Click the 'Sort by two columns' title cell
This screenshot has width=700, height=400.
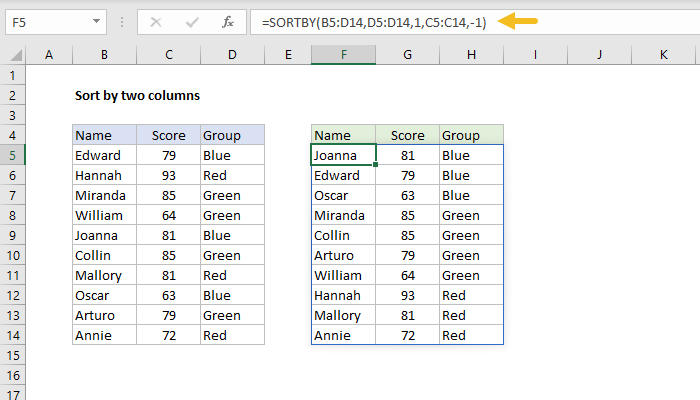click(x=138, y=96)
